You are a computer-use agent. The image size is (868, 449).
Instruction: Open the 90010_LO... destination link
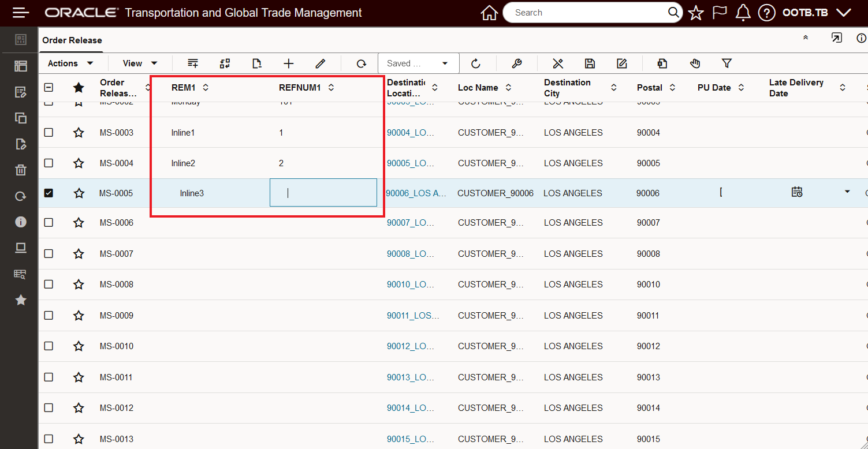coord(411,285)
